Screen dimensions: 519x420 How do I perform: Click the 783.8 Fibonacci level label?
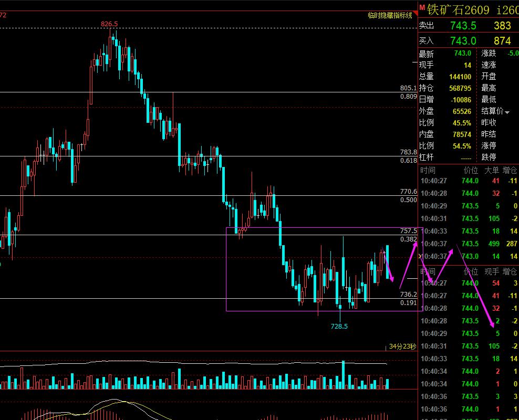pos(409,152)
